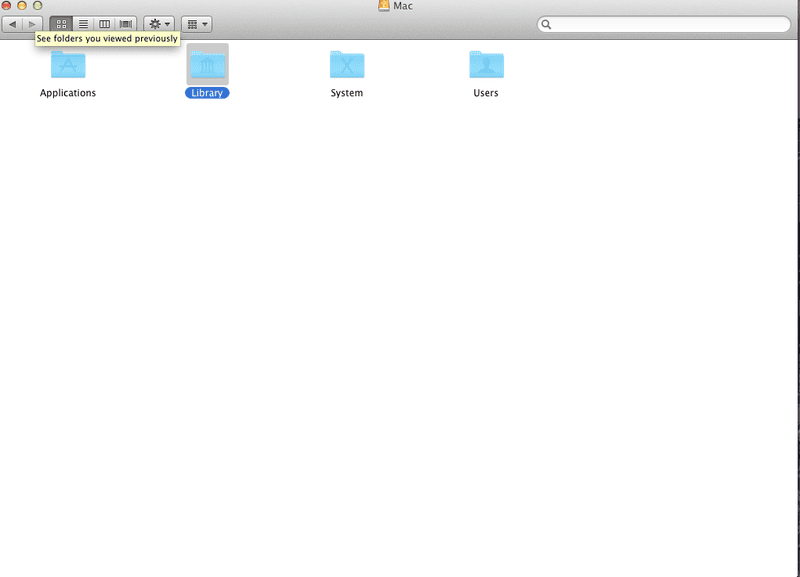Click the Applications folder label
Screen dimensions: 800x577
coord(68,93)
